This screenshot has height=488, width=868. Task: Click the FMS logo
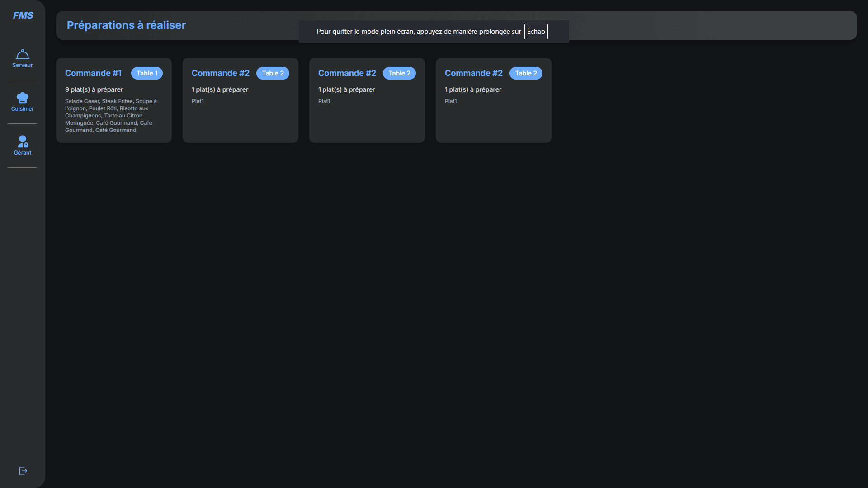(x=23, y=15)
